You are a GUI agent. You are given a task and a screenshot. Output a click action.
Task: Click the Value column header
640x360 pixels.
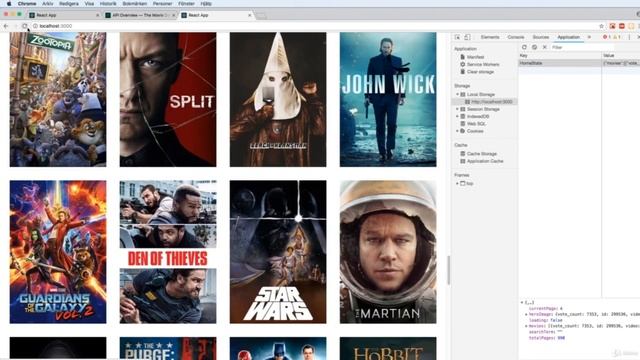coord(621,56)
